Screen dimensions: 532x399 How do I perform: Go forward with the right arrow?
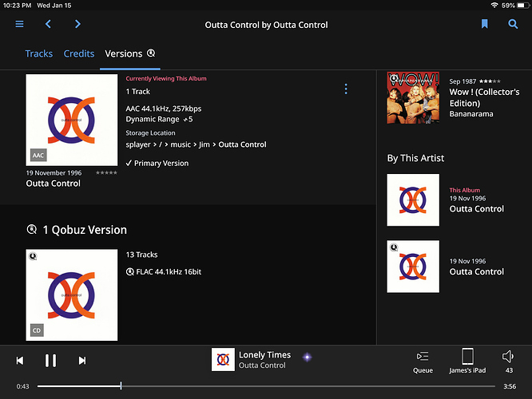point(77,24)
